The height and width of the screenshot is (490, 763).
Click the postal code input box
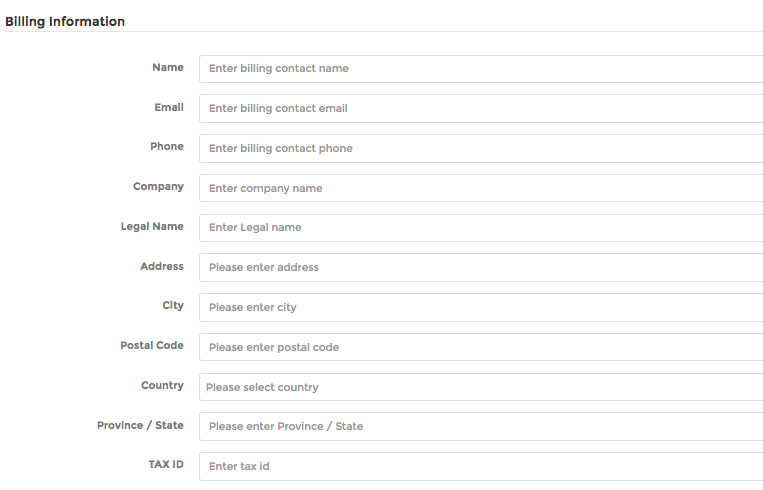pyautogui.click(x=480, y=347)
